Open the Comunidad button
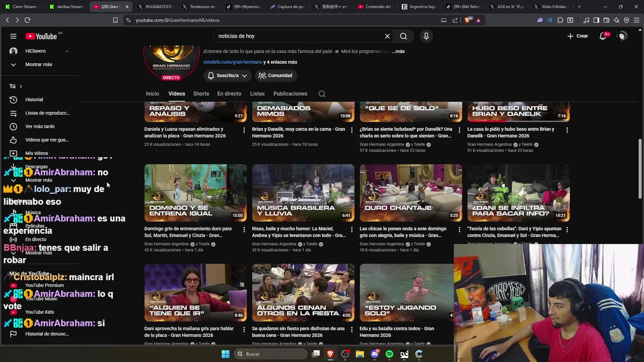 click(275, 75)
